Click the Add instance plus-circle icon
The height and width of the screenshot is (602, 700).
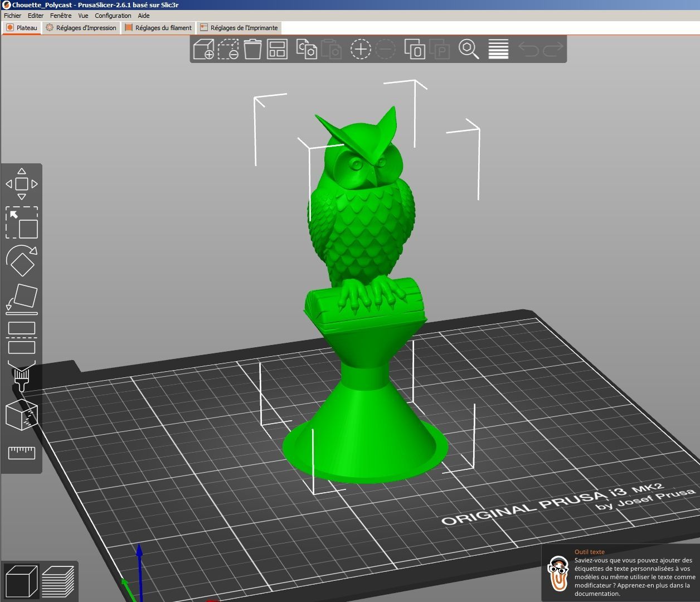coord(361,49)
